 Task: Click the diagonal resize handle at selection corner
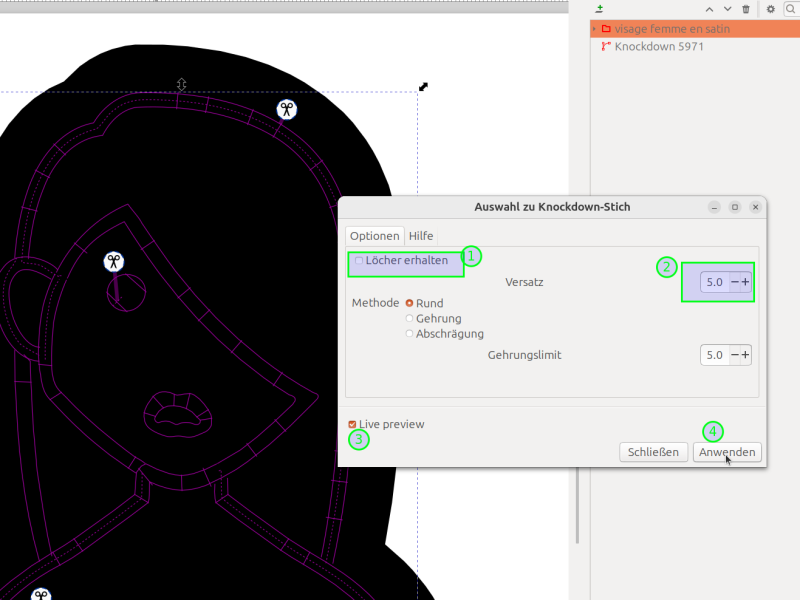tap(423, 87)
